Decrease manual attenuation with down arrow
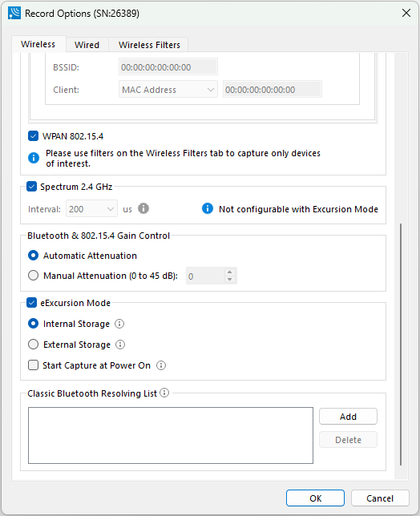Viewport: 420px width, 516px height. [x=230, y=280]
